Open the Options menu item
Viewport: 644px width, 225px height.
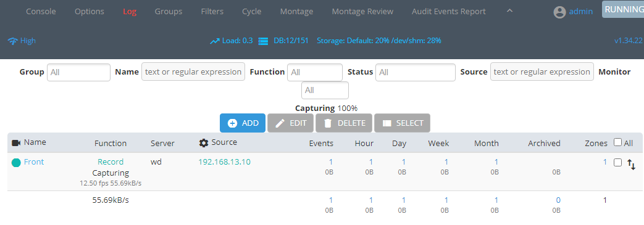(89, 12)
